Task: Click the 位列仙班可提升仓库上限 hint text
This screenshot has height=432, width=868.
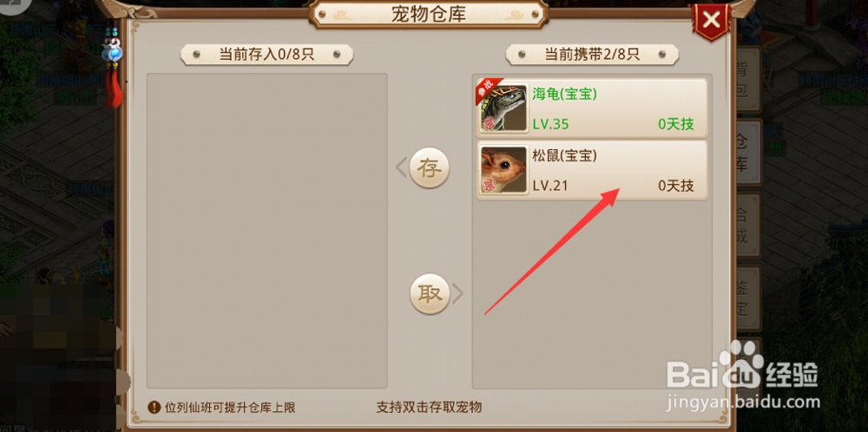Action: point(230,408)
